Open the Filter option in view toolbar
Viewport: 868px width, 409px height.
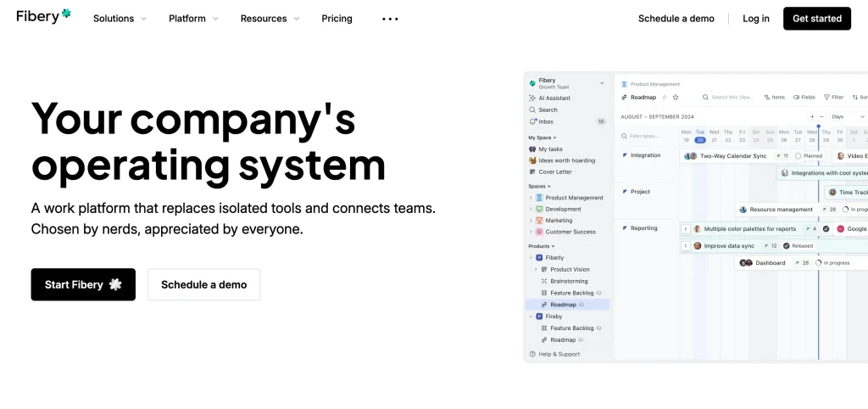pos(834,97)
